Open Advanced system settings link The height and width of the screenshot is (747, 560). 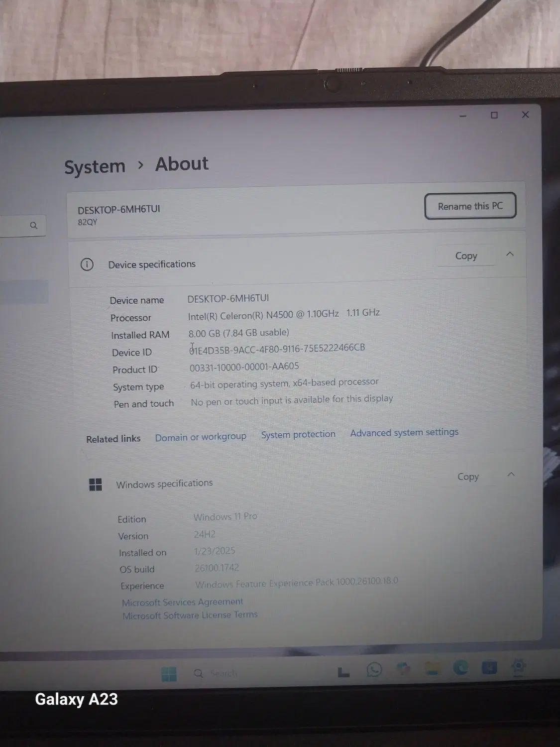(404, 432)
